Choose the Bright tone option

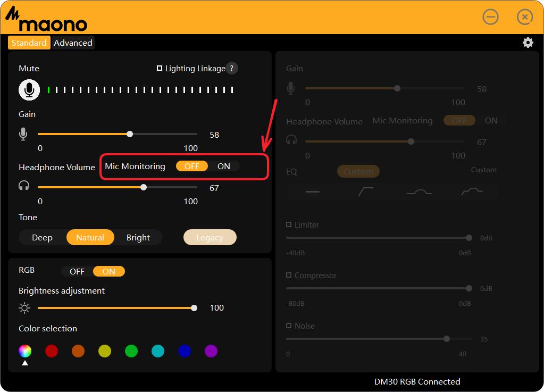tap(138, 238)
